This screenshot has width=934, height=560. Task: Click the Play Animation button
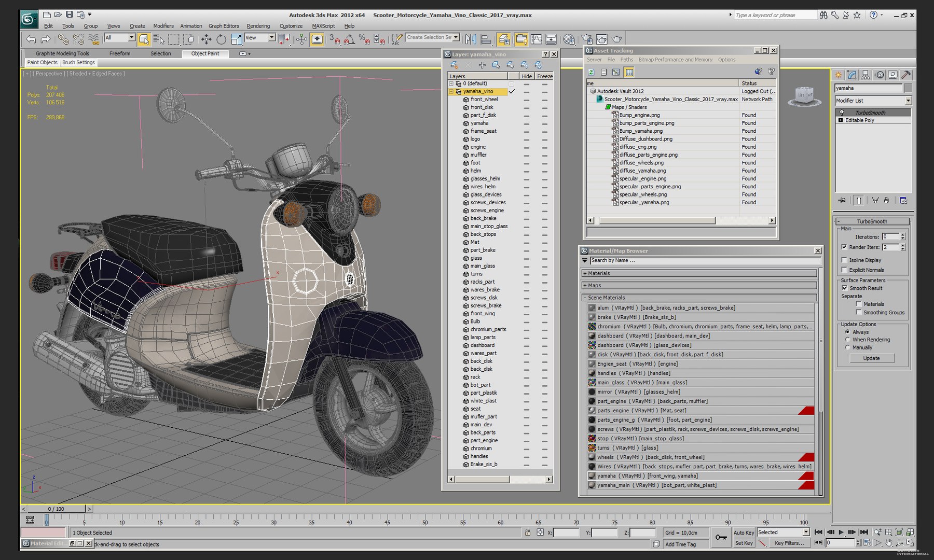point(841,532)
